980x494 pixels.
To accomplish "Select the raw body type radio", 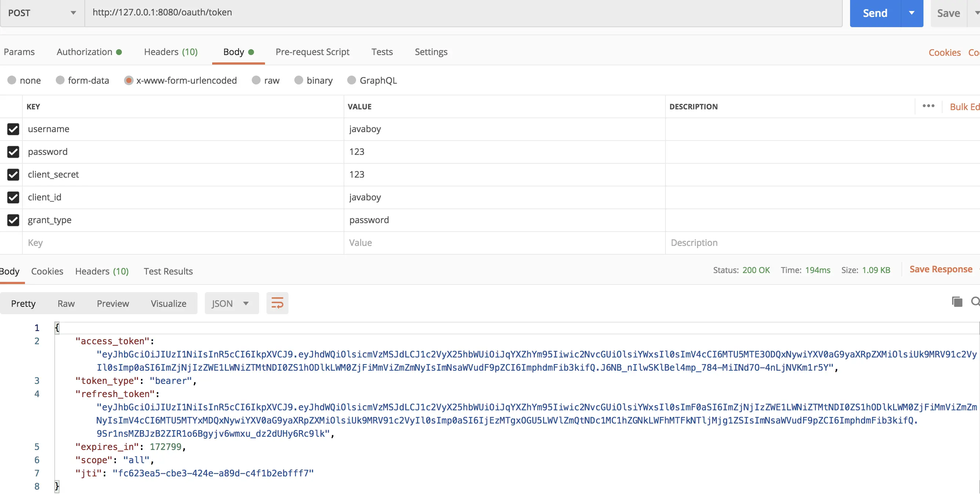I will pos(256,80).
